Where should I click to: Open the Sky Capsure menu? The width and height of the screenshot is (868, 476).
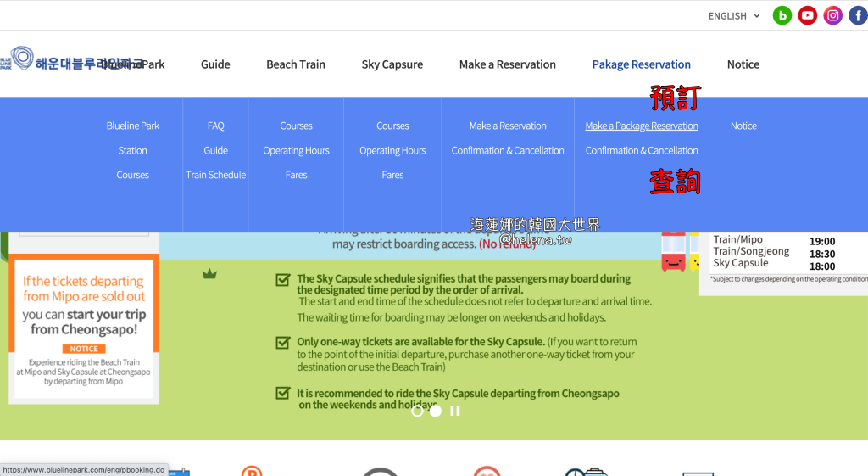(392, 64)
